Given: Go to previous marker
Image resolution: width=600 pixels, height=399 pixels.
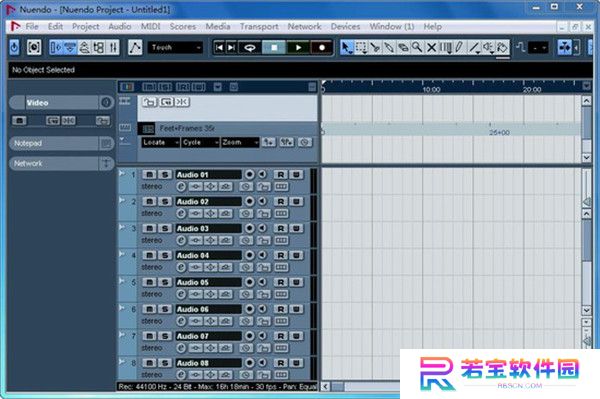Looking at the screenshot, I should 219,47.
